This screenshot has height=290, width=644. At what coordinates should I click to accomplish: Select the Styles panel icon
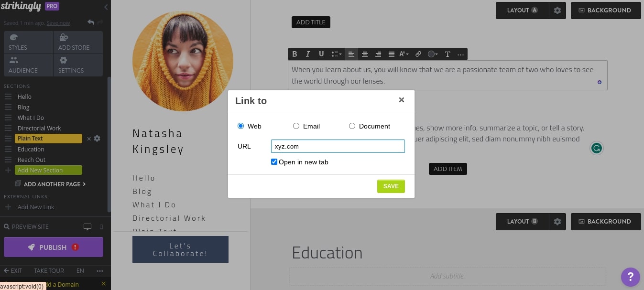coord(14,37)
